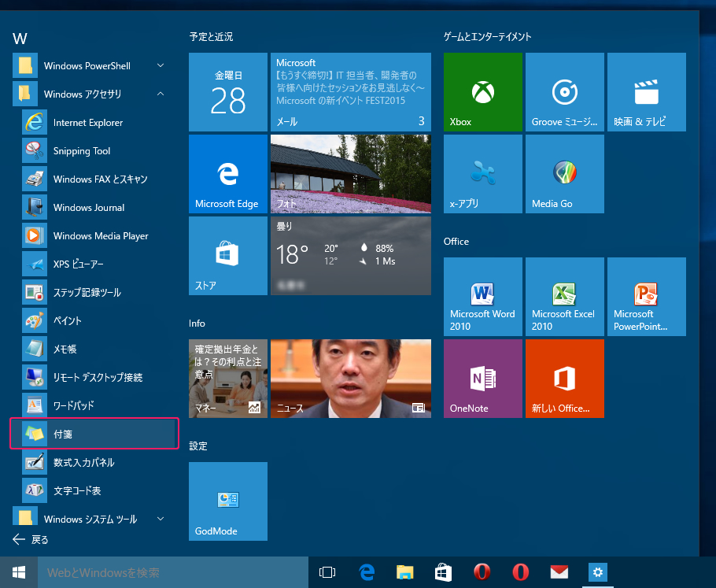Open File Explorer on taskbar
The image size is (716, 588).
404,572
